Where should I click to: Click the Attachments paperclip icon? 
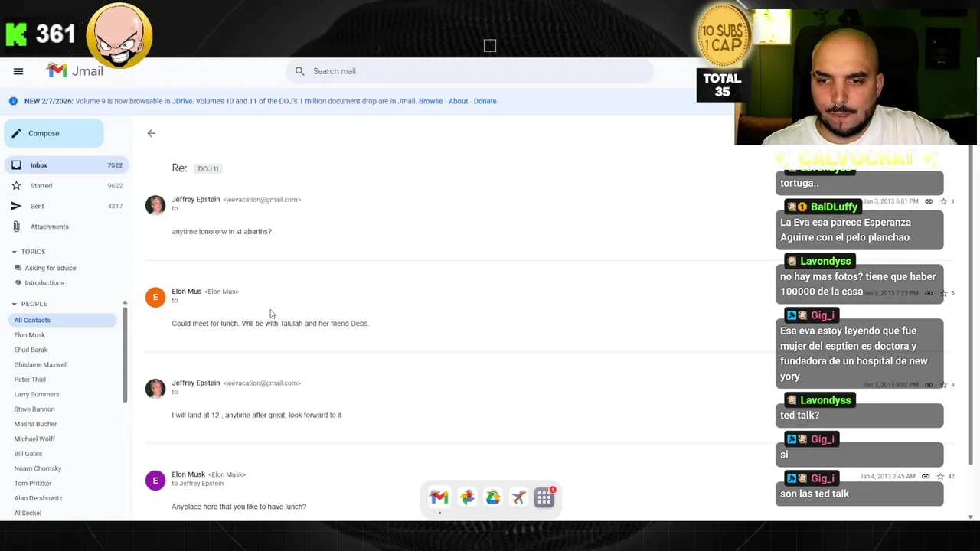[16, 227]
